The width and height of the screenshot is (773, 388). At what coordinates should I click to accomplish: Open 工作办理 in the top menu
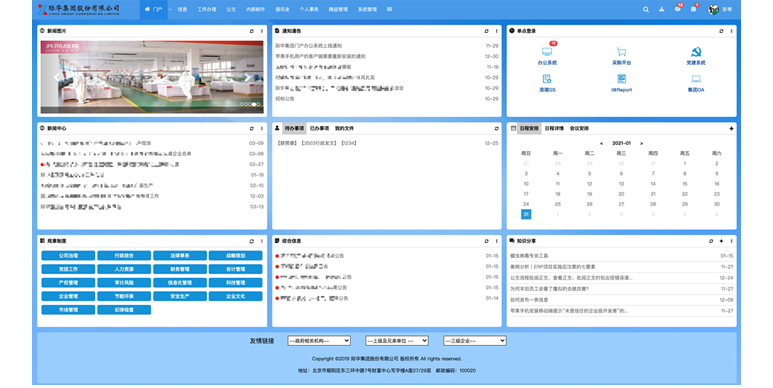[x=207, y=9]
